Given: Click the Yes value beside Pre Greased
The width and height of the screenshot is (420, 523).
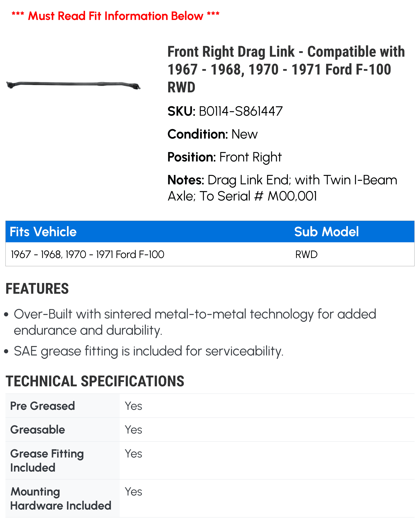Looking at the screenshot, I should coord(133,406).
